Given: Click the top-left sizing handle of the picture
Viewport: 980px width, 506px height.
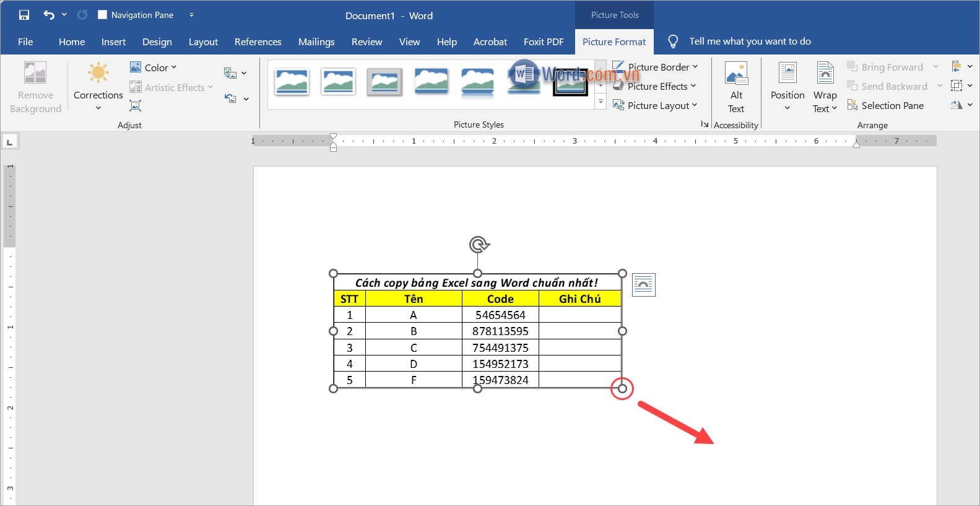Looking at the screenshot, I should pyautogui.click(x=334, y=274).
